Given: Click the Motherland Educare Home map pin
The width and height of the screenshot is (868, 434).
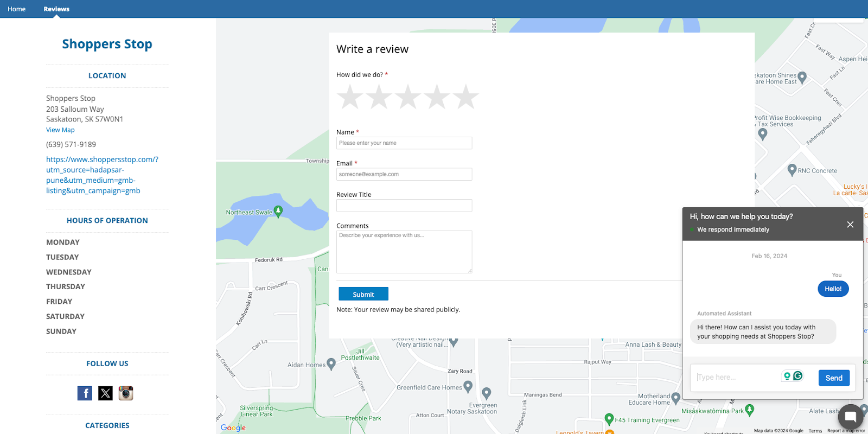Looking at the screenshot, I should (x=676, y=399).
